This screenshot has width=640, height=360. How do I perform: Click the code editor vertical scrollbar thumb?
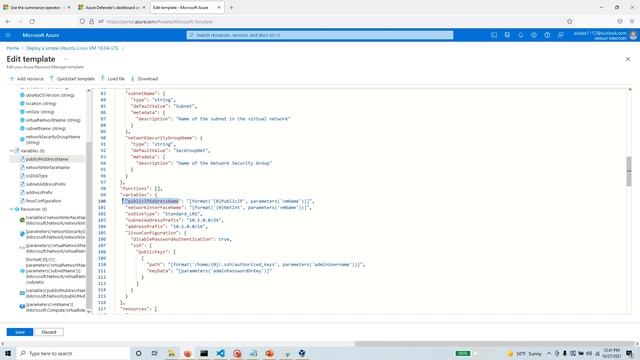pos(629,171)
